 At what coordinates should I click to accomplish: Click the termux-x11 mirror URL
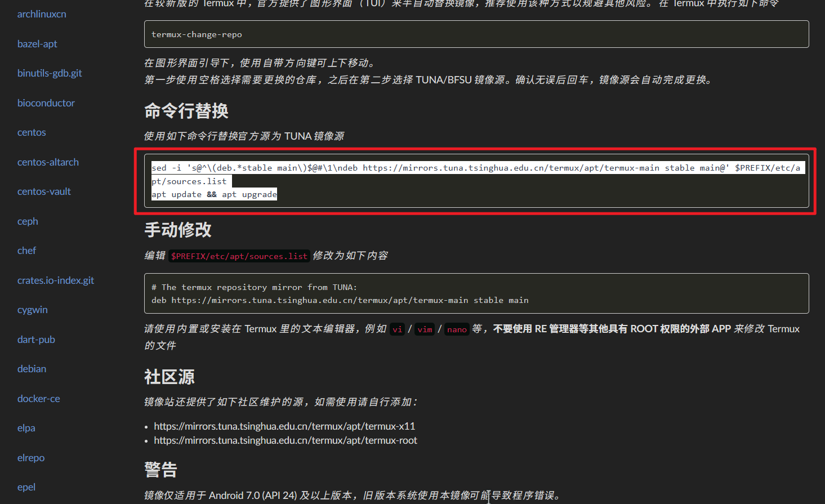click(284, 426)
